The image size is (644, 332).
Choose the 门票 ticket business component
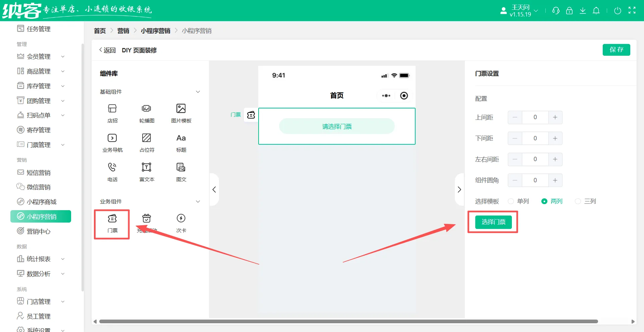[x=112, y=223]
